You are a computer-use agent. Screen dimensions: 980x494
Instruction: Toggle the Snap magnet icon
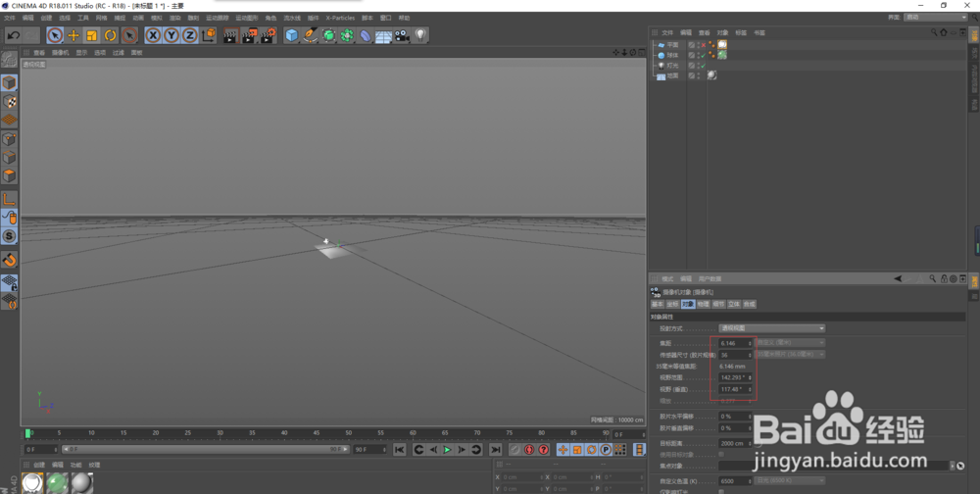pyautogui.click(x=9, y=260)
